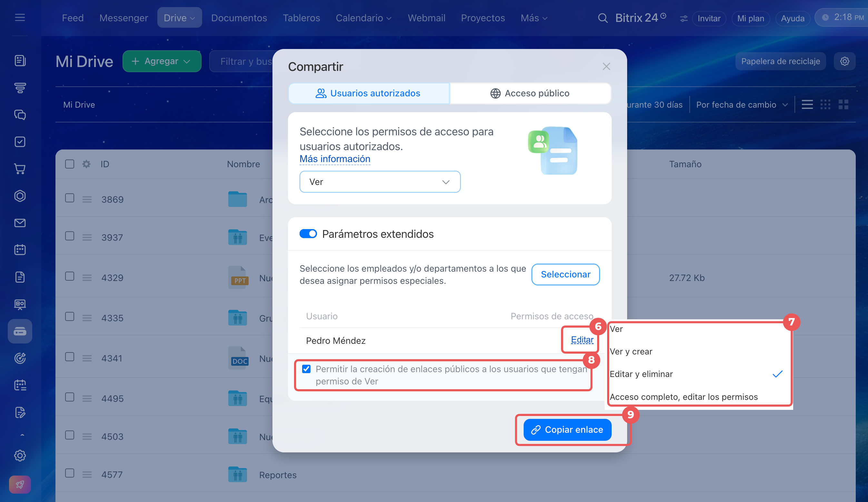Click the Seleccionar button
The height and width of the screenshot is (502, 868).
point(566,275)
